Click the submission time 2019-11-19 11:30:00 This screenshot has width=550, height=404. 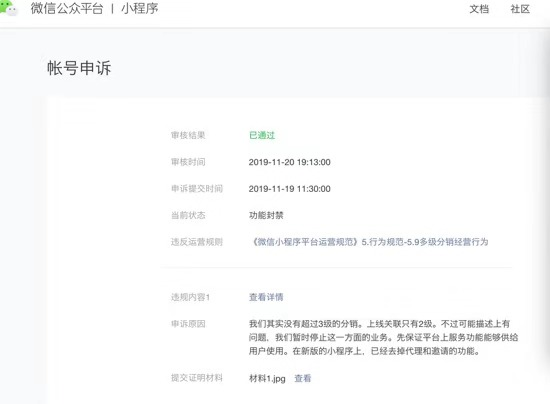click(x=290, y=189)
